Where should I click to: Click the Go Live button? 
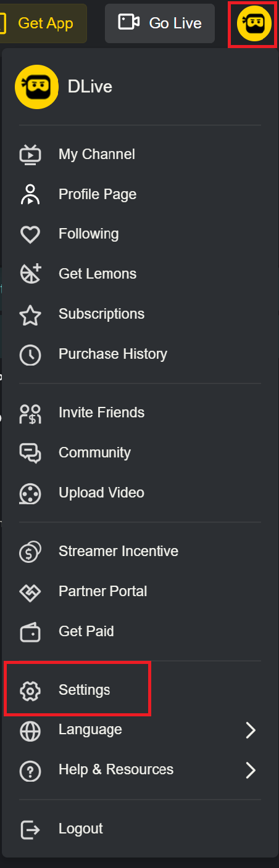(160, 23)
